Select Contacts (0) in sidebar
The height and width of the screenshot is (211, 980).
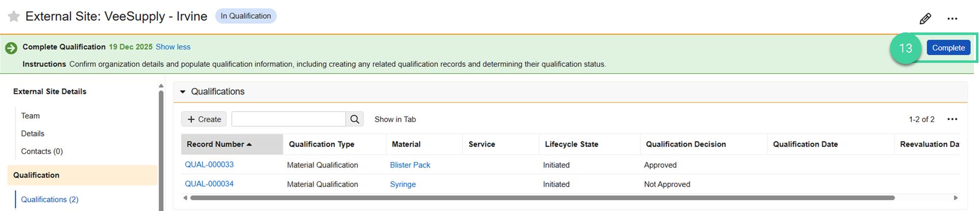pyautogui.click(x=42, y=152)
